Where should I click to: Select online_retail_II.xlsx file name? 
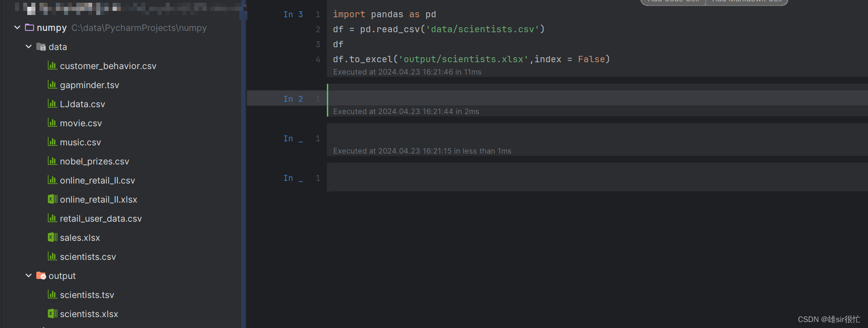coord(99,199)
